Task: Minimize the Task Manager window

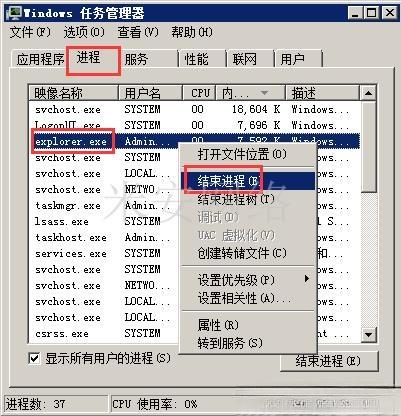Action: 355,13
